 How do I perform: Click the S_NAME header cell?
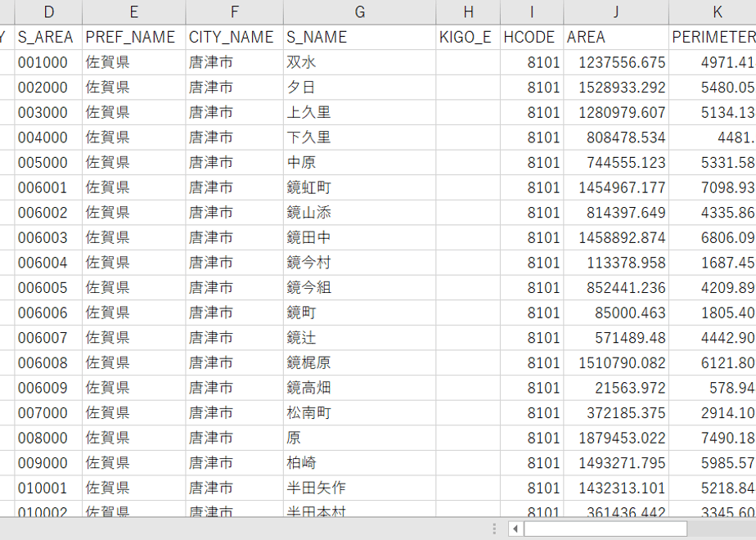click(360, 37)
